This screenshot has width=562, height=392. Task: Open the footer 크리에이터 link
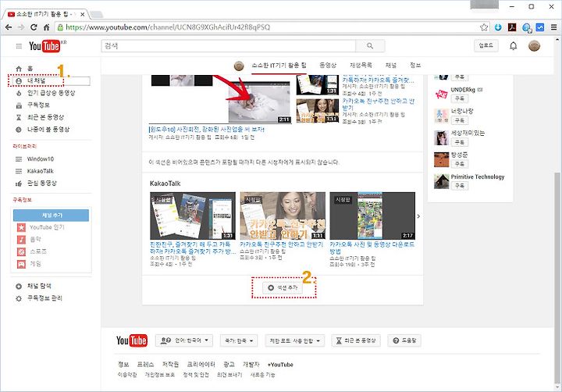(x=201, y=365)
